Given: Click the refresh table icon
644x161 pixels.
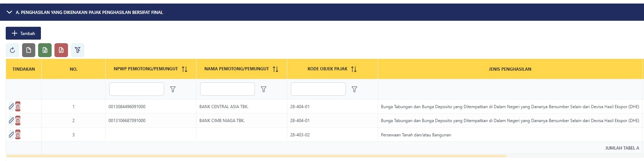Looking at the screenshot, I should pos(12,50).
